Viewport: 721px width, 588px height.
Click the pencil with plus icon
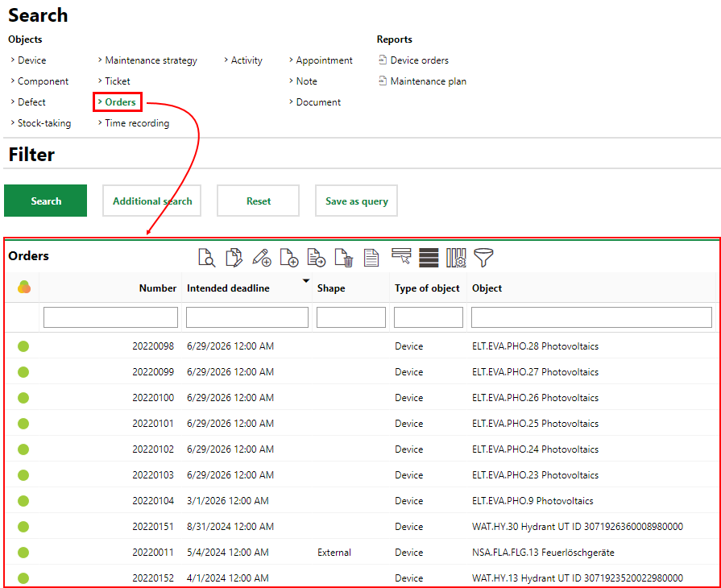[x=261, y=258]
